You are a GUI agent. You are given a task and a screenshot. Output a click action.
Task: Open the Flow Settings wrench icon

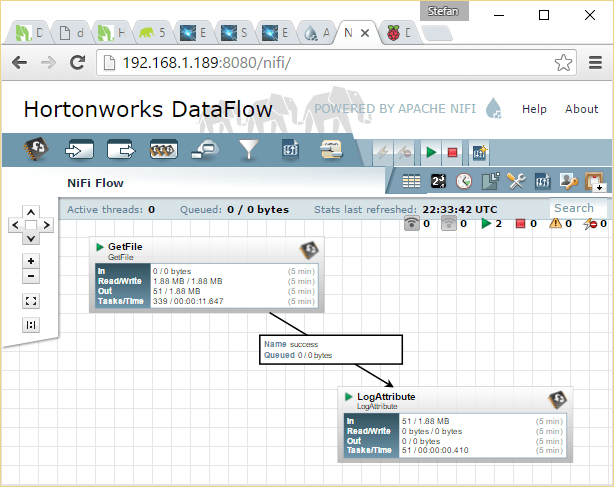tap(516, 181)
